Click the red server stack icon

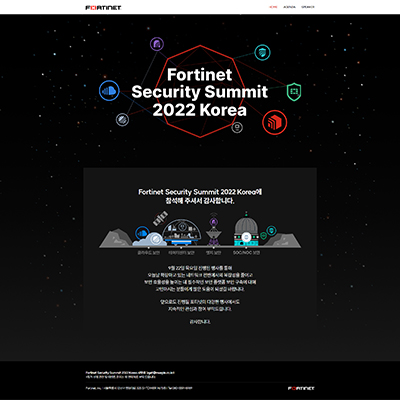[274, 122]
